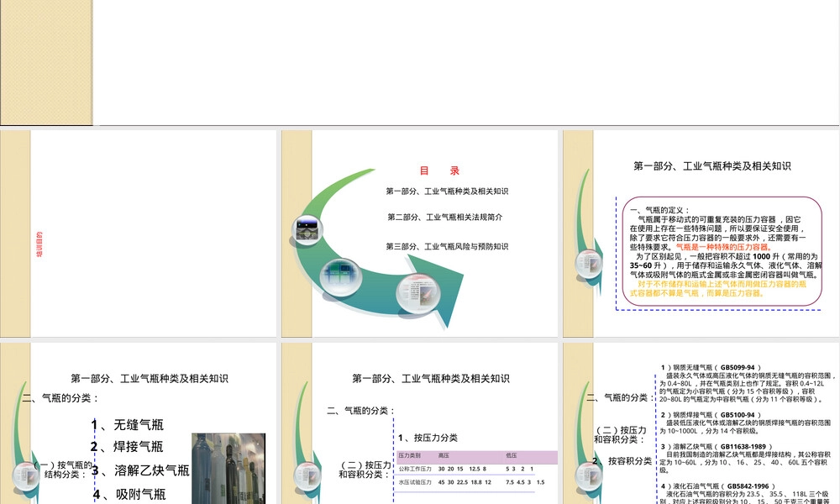
Task: Click table header 低压
Action: click(512, 455)
